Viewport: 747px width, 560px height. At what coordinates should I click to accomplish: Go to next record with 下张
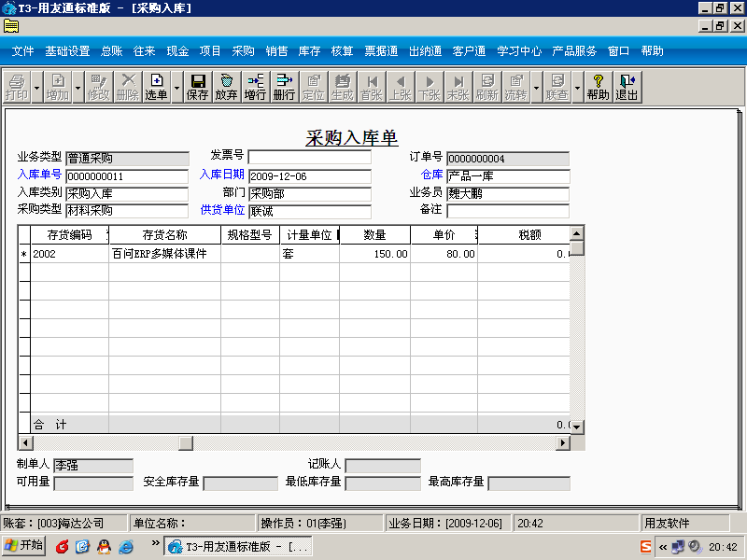click(429, 87)
